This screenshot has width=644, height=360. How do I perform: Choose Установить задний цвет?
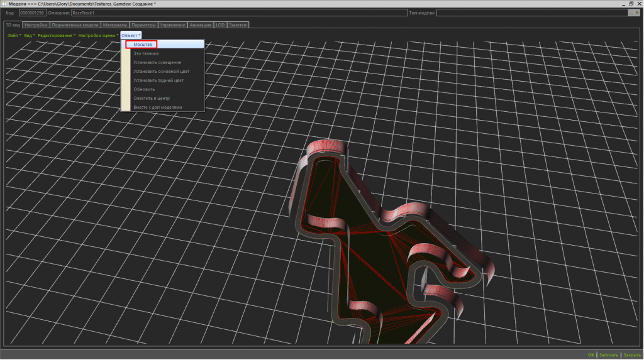[158, 80]
